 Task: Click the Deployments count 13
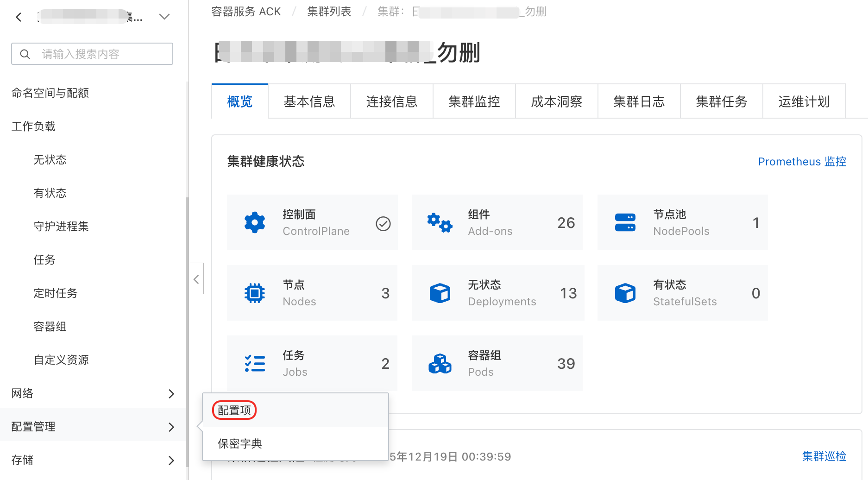coord(568,293)
